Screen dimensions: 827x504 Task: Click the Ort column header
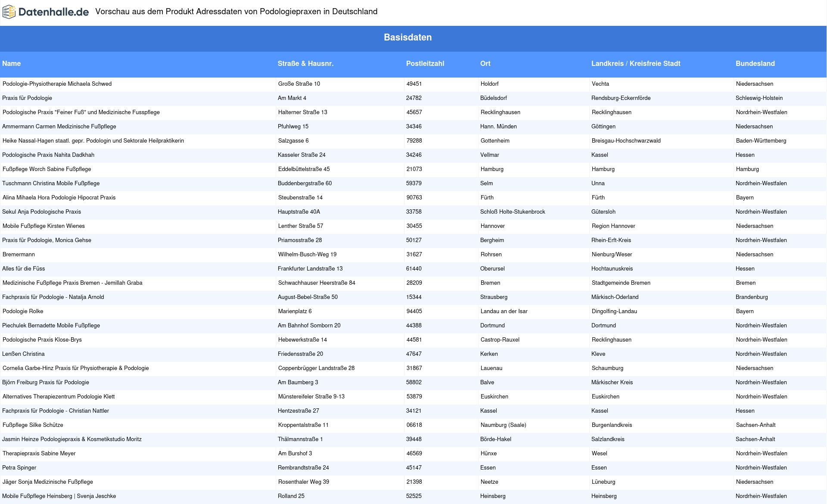485,63
